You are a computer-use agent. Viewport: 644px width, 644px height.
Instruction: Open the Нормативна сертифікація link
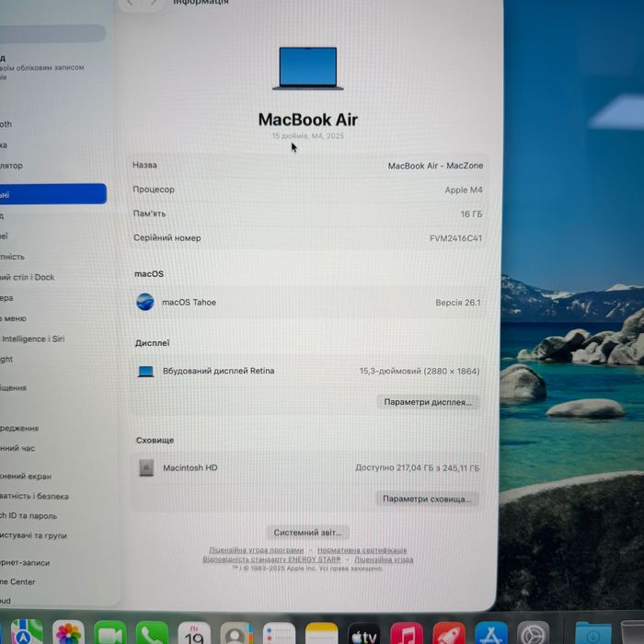point(362,550)
